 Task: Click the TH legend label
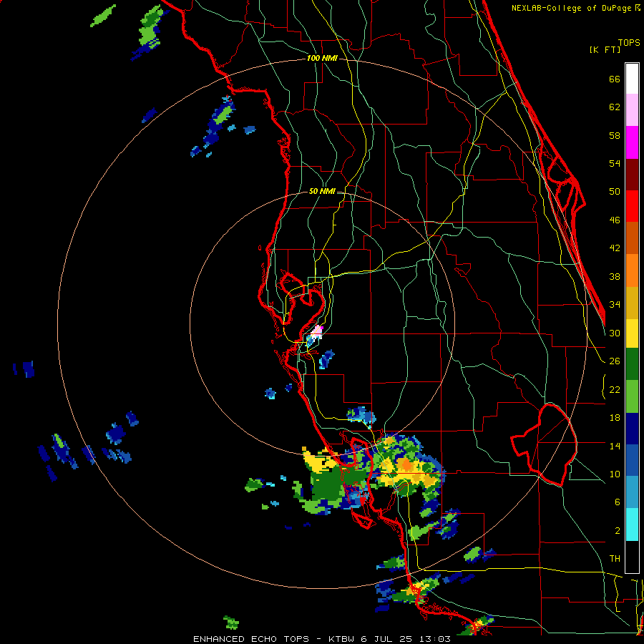coord(615,559)
